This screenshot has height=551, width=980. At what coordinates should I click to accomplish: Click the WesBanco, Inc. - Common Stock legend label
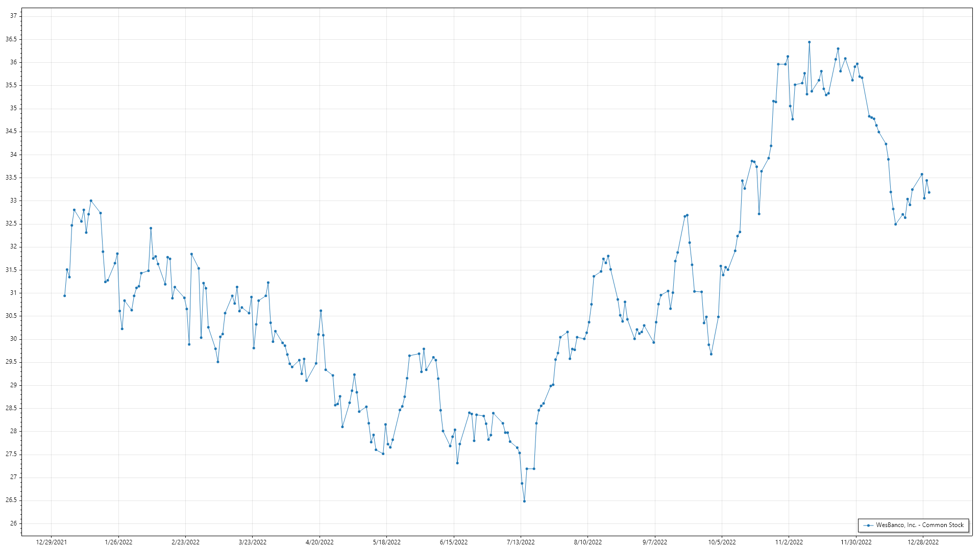[920, 525]
